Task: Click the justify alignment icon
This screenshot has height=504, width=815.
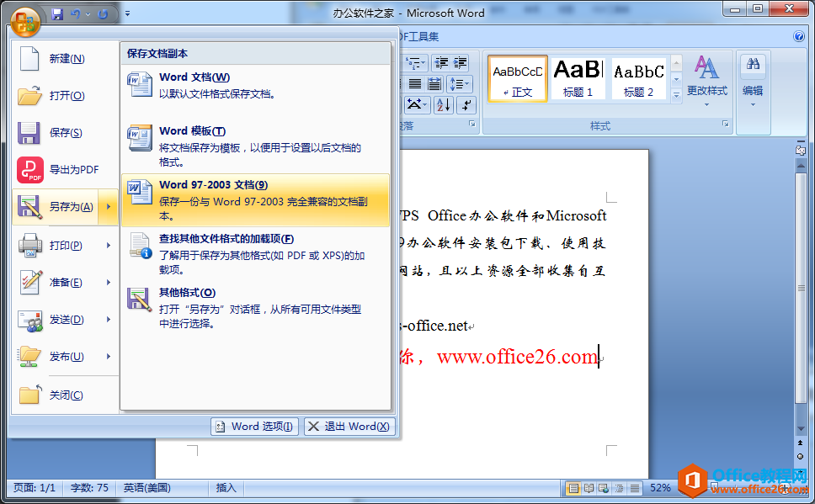Action: pyautogui.click(x=415, y=83)
